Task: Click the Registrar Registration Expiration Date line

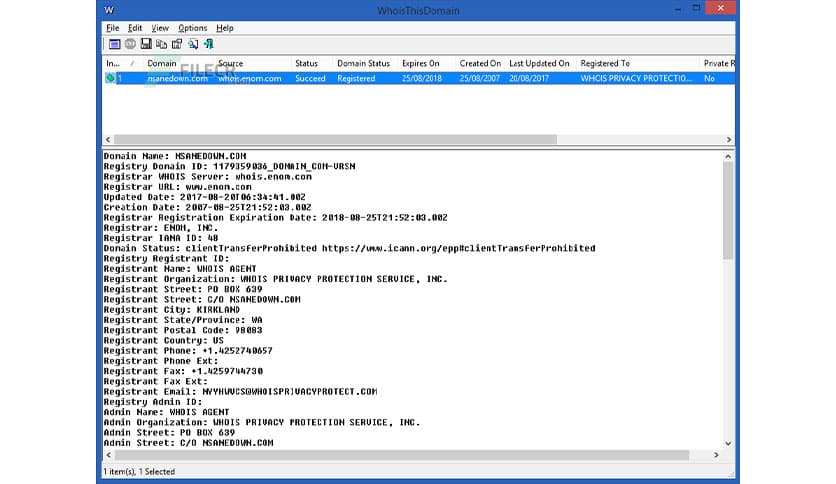Action: point(276,217)
